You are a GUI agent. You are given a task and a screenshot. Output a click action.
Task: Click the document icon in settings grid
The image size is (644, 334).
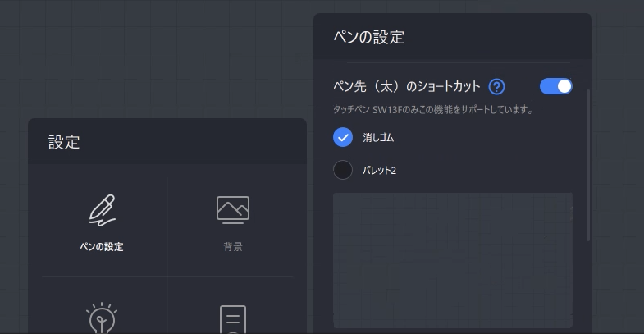click(233, 319)
